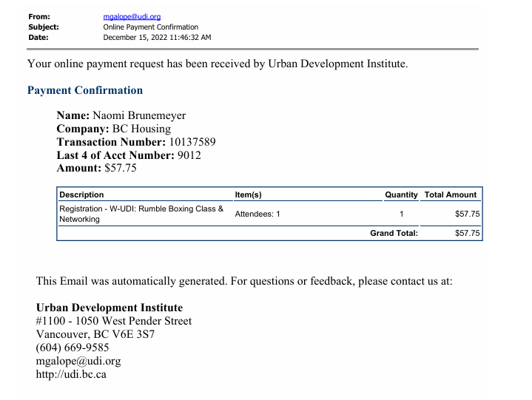Click the Grand Total label in table
Image resolution: width=532 pixels, height=400 pixels.
(394, 233)
